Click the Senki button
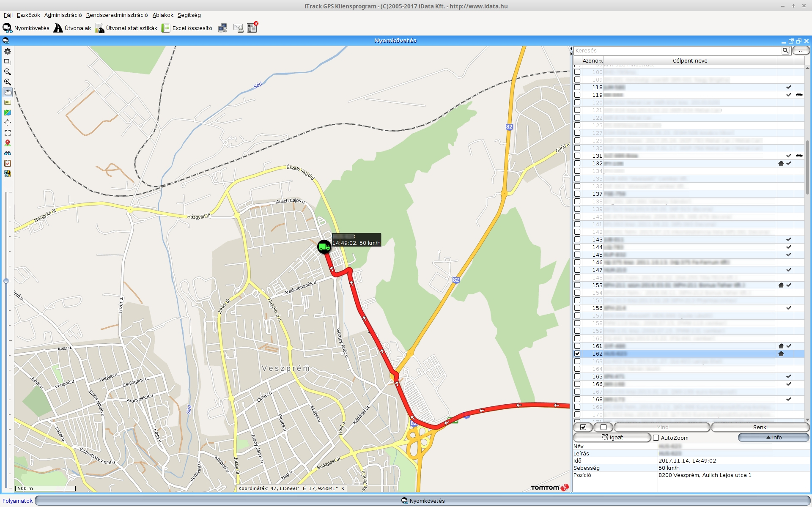Screen dimensions: 812x507 760,427
